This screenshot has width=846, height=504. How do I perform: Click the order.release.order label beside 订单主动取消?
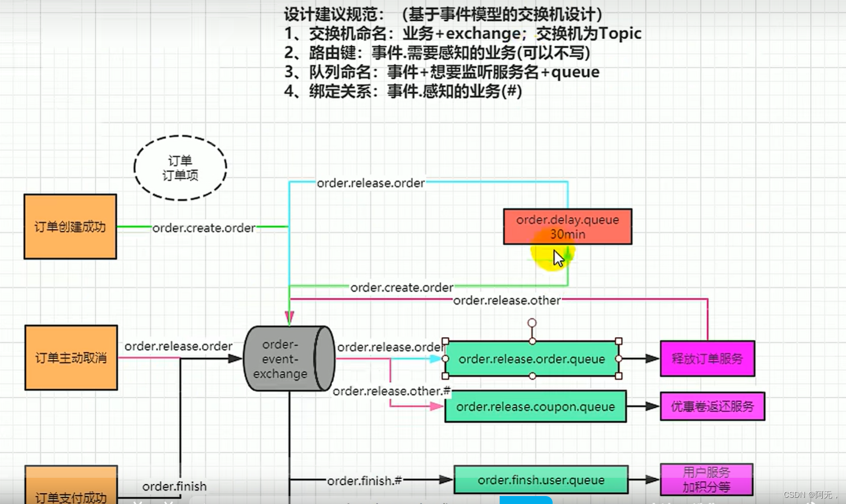[x=178, y=346]
